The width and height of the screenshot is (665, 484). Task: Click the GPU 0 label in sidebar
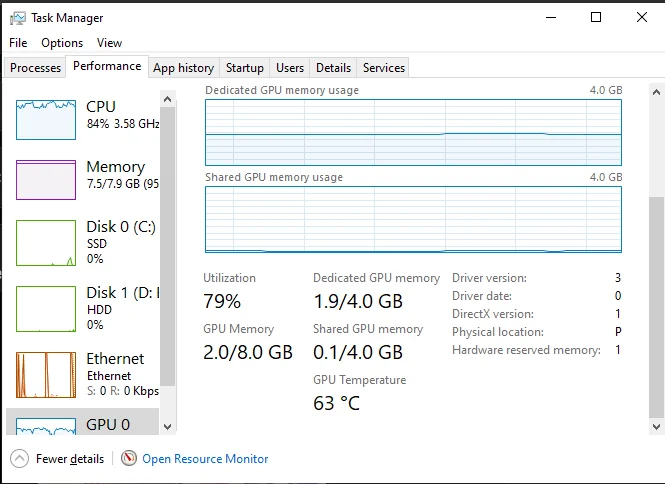(108, 425)
